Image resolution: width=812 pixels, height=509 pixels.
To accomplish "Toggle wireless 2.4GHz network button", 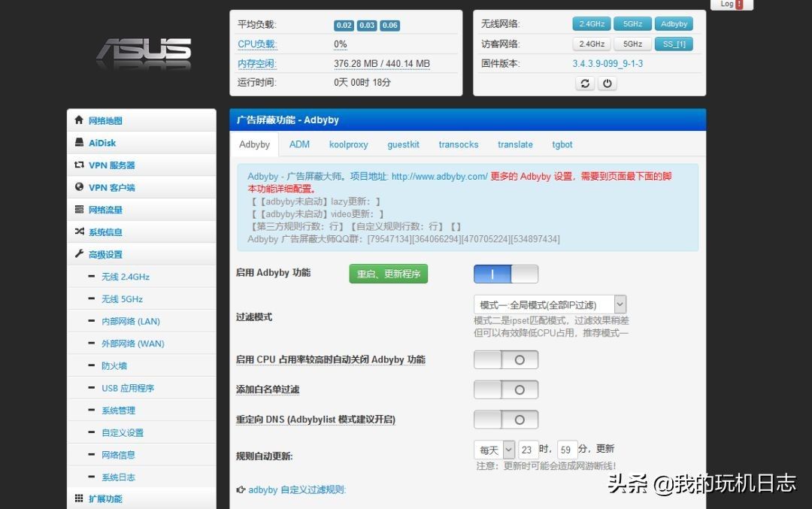I will coord(592,24).
